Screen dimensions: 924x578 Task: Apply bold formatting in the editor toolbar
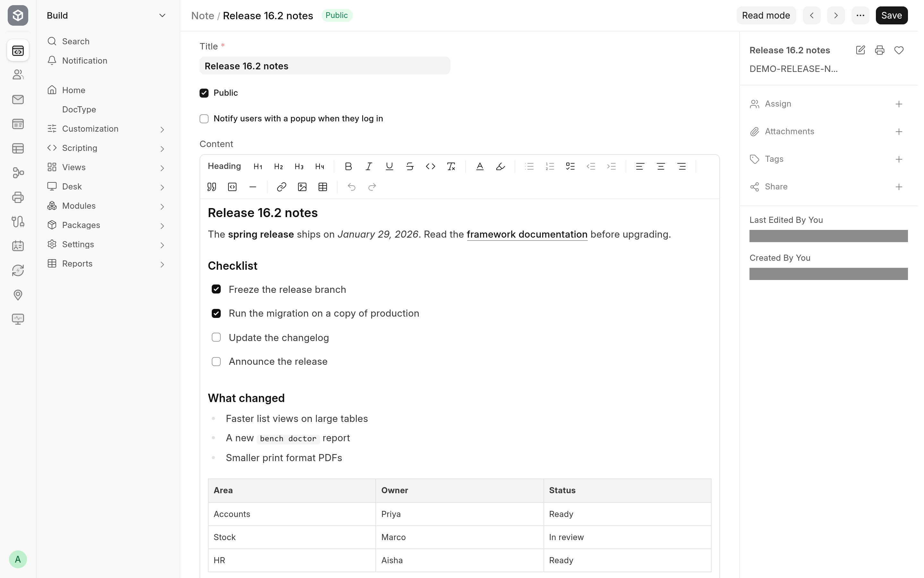click(x=348, y=166)
